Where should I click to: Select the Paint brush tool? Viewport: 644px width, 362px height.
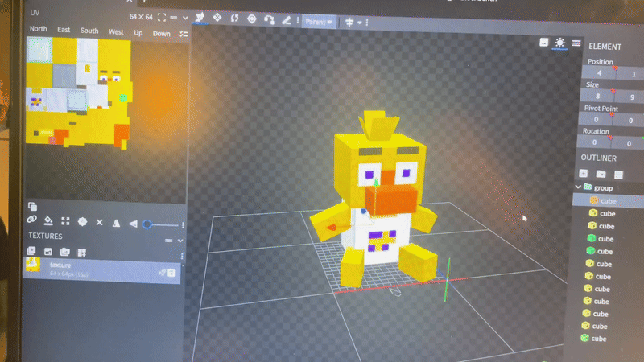click(287, 20)
